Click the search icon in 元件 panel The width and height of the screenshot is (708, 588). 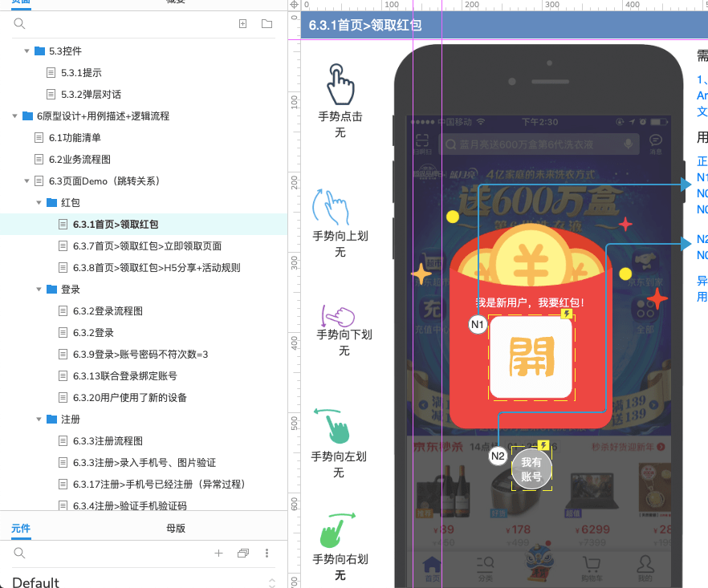pyautogui.click(x=19, y=553)
